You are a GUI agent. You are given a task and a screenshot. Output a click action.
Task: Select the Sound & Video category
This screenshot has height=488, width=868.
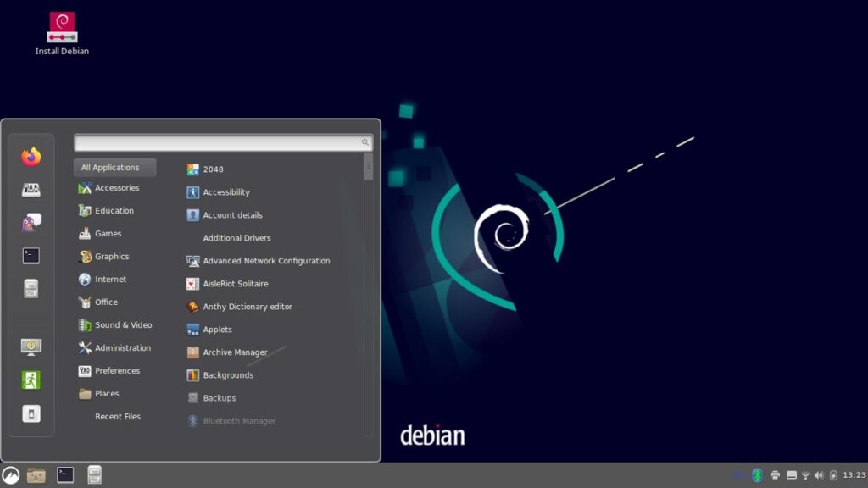click(114, 324)
